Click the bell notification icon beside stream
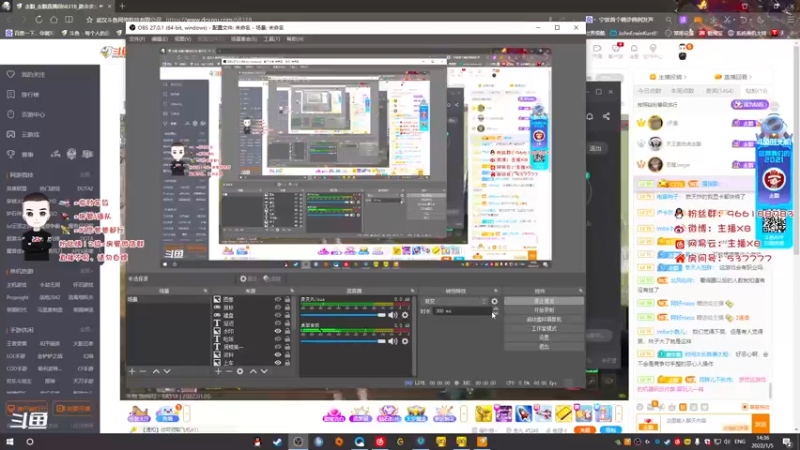800x450 pixels. [590, 116]
